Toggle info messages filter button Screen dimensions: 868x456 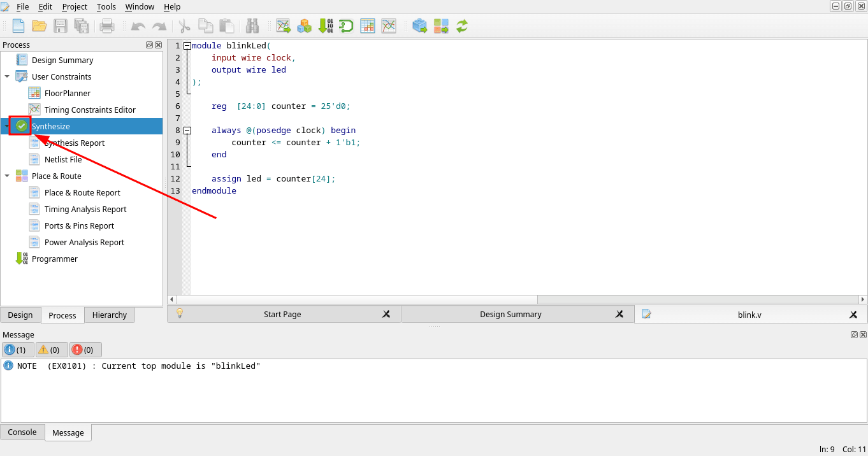(17, 350)
